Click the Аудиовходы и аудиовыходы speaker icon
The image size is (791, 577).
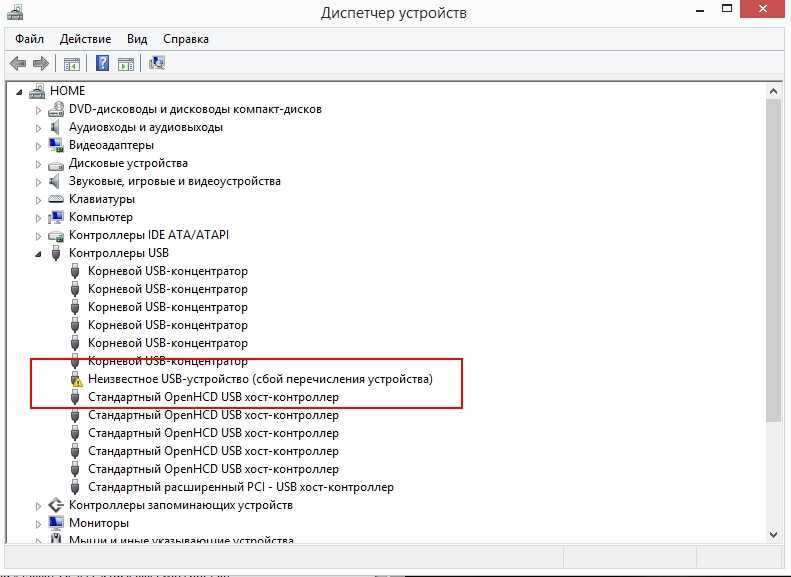tap(55, 127)
